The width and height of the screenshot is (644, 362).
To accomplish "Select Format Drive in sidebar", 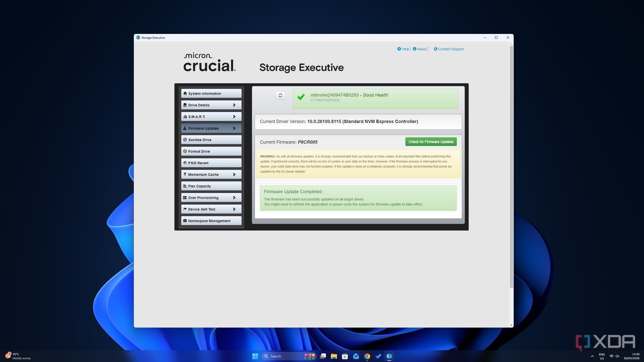I will pyautogui.click(x=211, y=151).
